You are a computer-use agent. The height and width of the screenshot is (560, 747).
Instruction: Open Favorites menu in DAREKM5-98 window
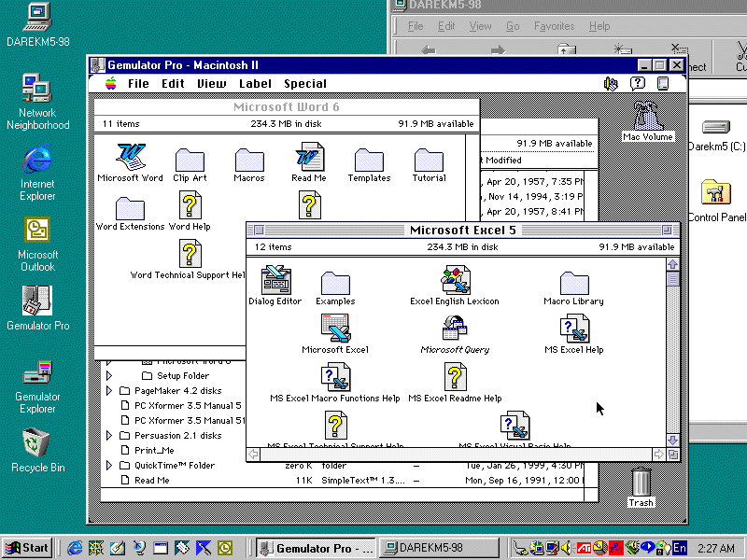(x=554, y=26)
